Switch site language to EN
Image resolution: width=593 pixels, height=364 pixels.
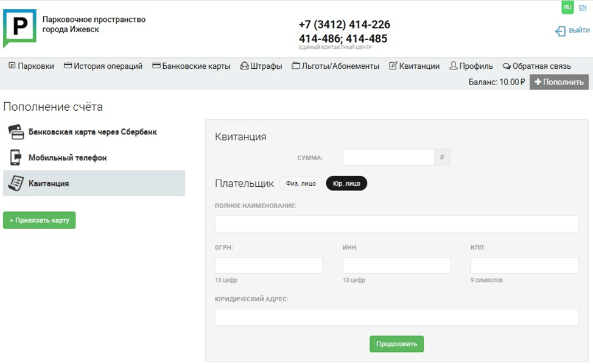pyautogui.click(x=583, y=7)
